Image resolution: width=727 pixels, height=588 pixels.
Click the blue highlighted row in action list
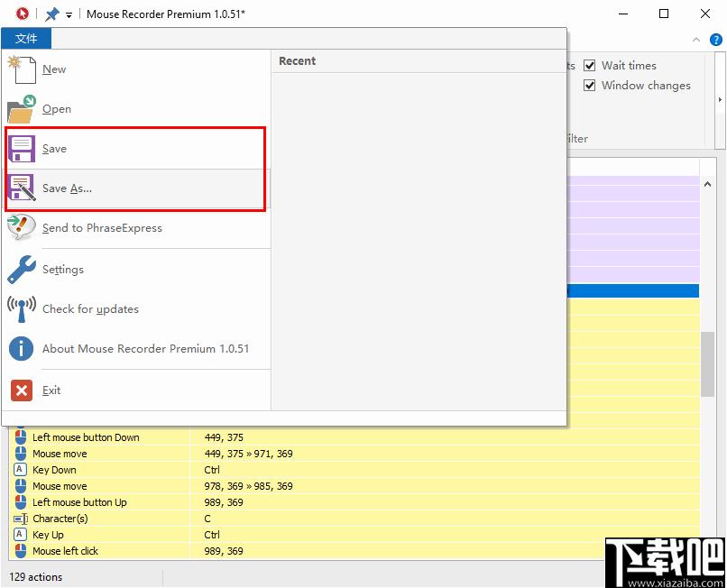pos(633,290)
